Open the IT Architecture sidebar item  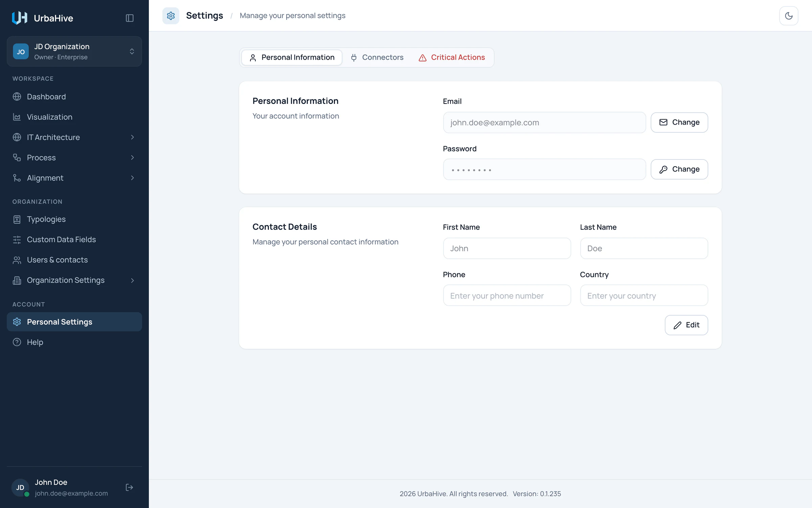pyautogui.click(x=74, y=137)
